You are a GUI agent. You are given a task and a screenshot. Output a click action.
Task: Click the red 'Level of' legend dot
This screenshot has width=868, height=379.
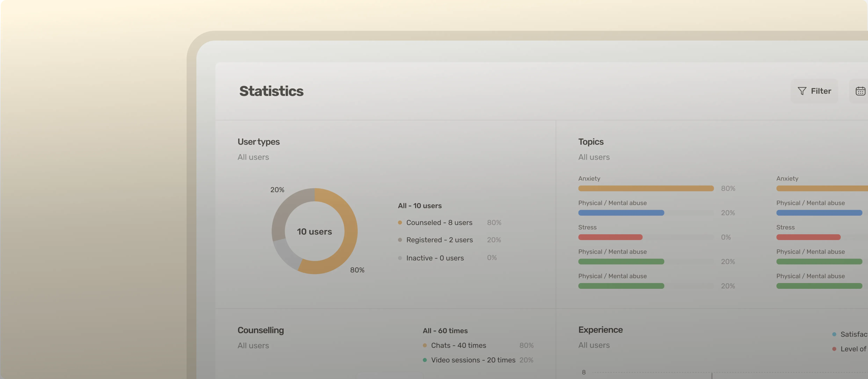tap(834, 349)
